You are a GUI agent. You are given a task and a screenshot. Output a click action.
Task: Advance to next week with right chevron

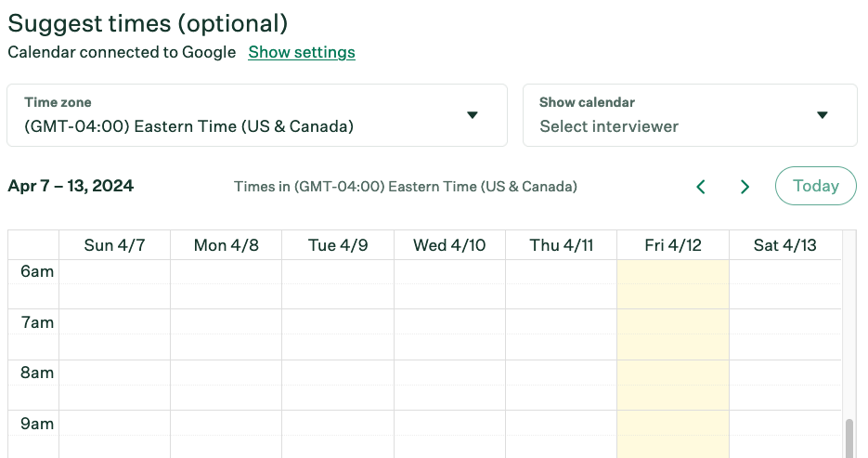(x=745, y=187)
